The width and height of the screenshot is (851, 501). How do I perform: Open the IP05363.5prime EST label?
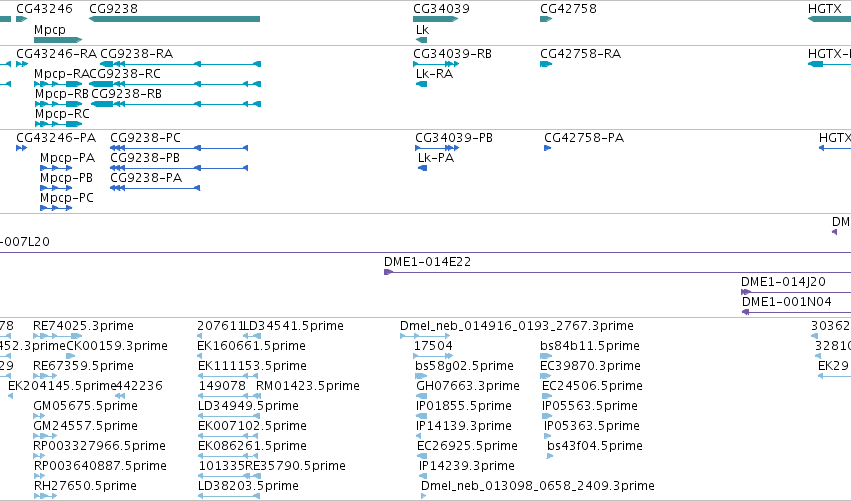pos(592,427)
